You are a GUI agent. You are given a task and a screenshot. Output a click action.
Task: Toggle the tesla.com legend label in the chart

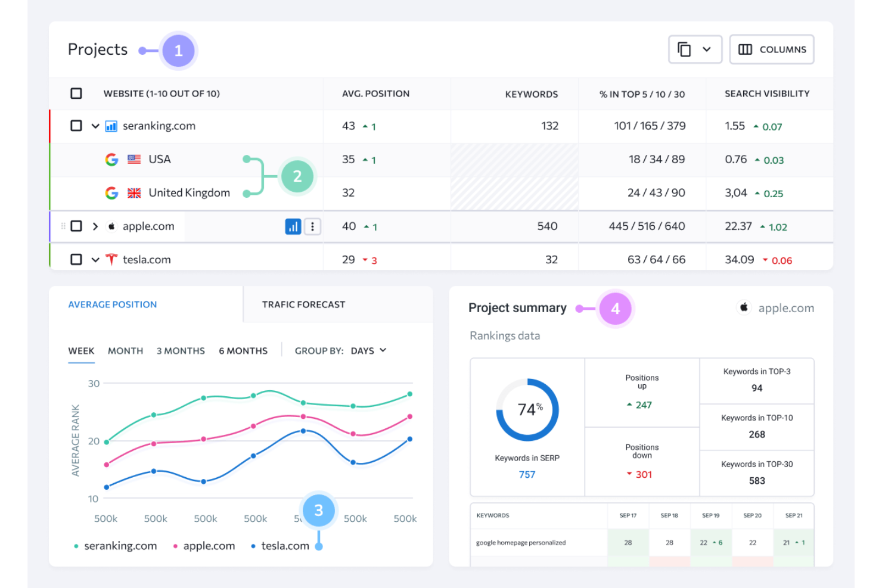[x=285, y=546]
